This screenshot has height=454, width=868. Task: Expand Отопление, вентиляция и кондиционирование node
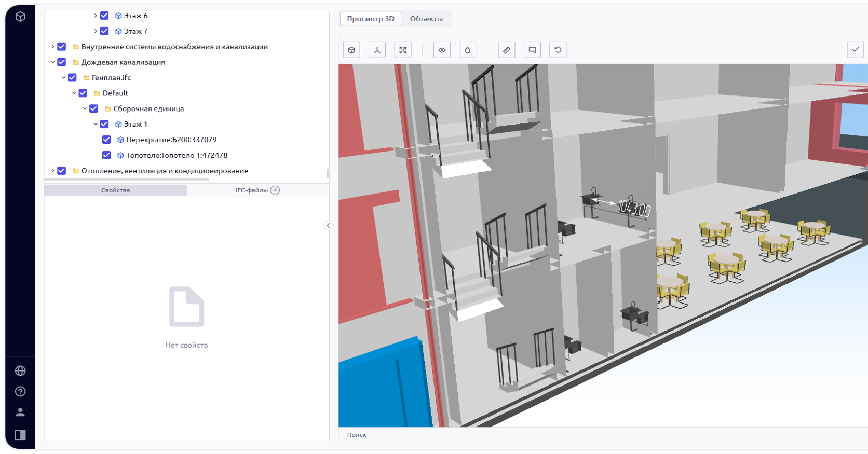click(x=53, y=171)
